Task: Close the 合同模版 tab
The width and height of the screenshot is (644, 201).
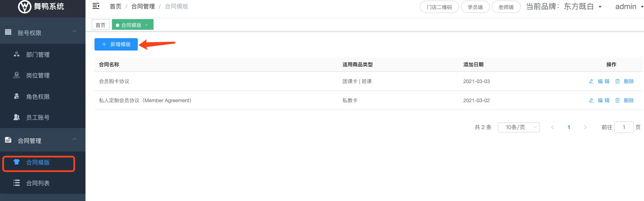Action: [147, 25]
